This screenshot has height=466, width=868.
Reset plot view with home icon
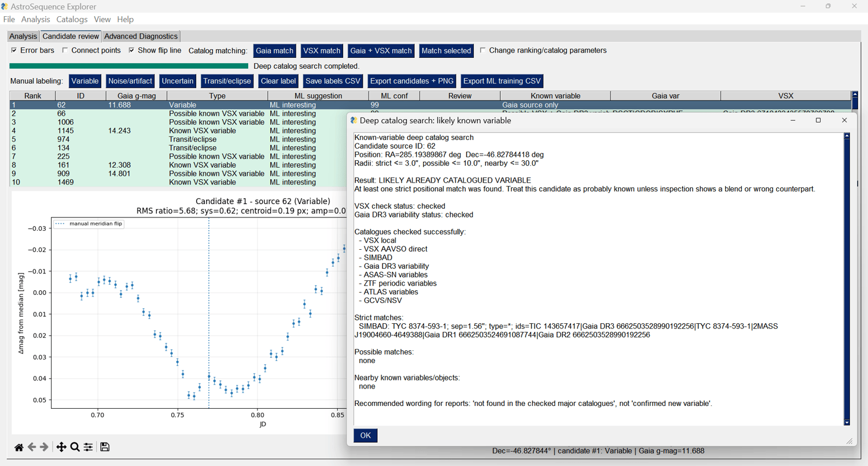pyautogui.click(x=19, y=447)
